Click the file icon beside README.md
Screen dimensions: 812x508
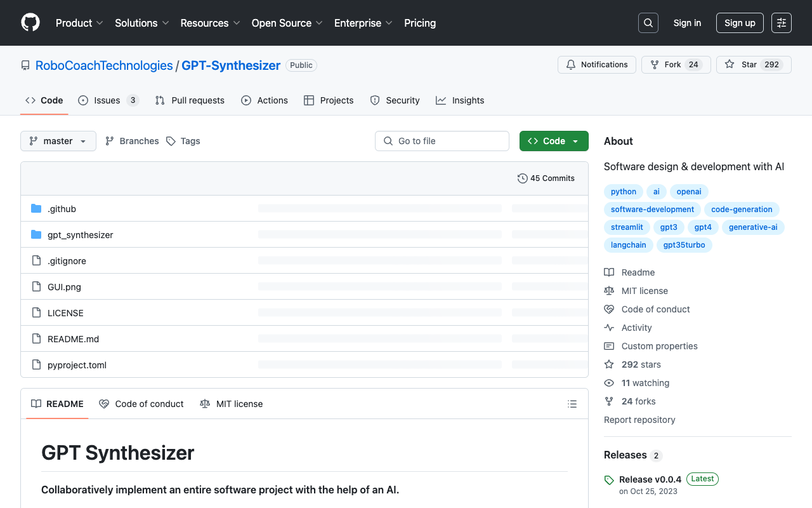coord(36,339)
